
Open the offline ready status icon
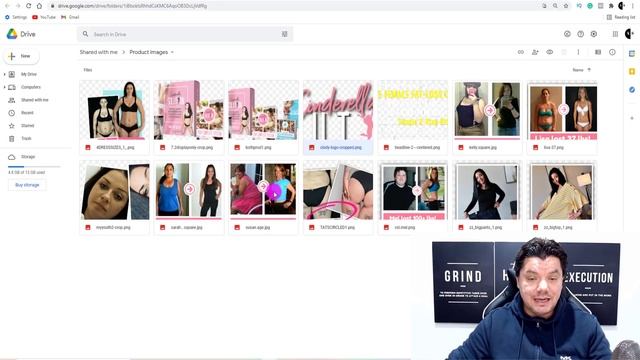[567, 34]
